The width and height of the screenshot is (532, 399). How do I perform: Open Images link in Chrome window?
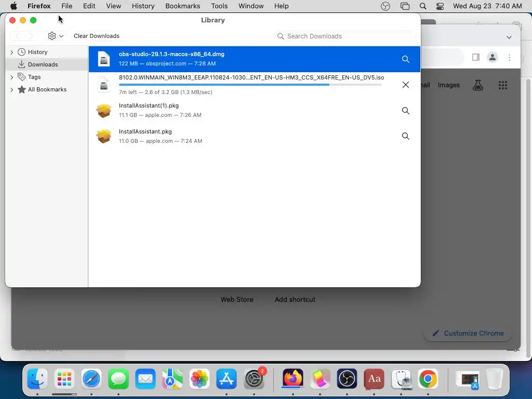click(448, 85)
